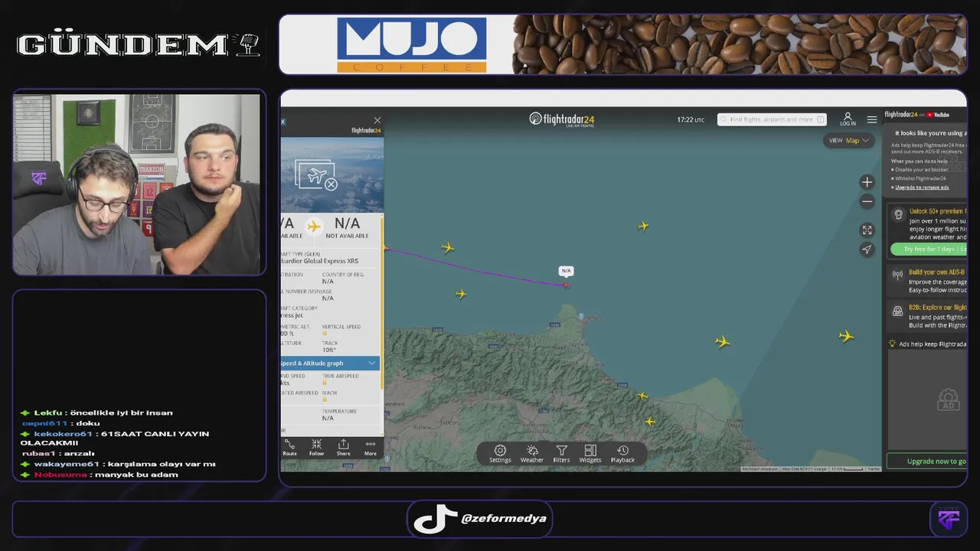Center map on my location arrow
The image size is (980, 551).
tap(867, 249)
